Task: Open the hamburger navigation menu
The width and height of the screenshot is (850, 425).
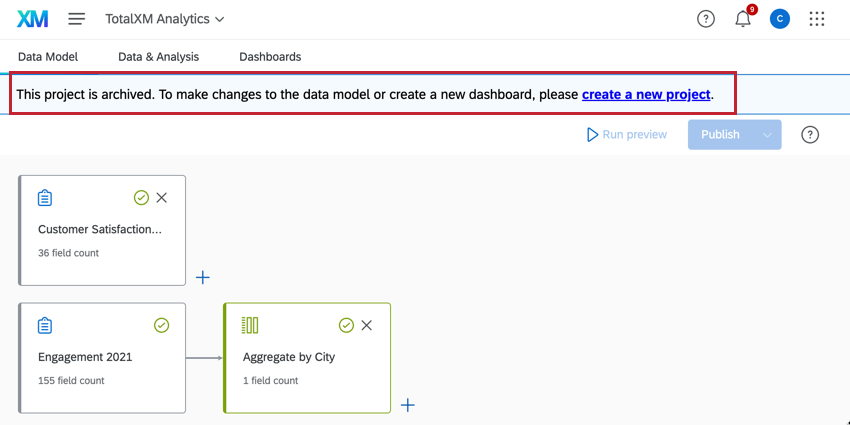Action: click(x=77, y=19)
